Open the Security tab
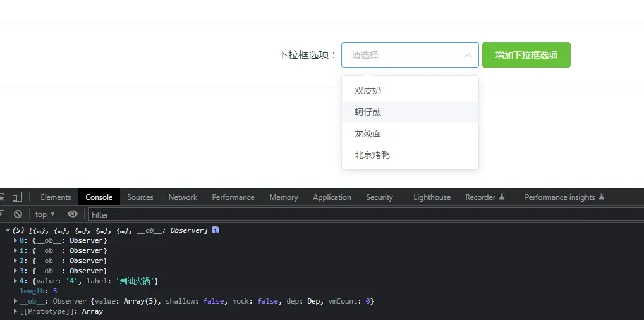Screen dimensions: 644x320 click(x=379, y=197)
